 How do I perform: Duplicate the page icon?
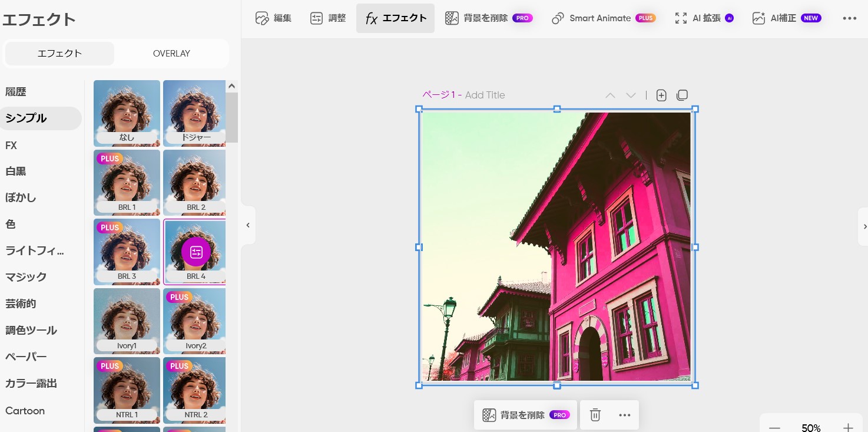pyautogui.click(x=682, y=95)
